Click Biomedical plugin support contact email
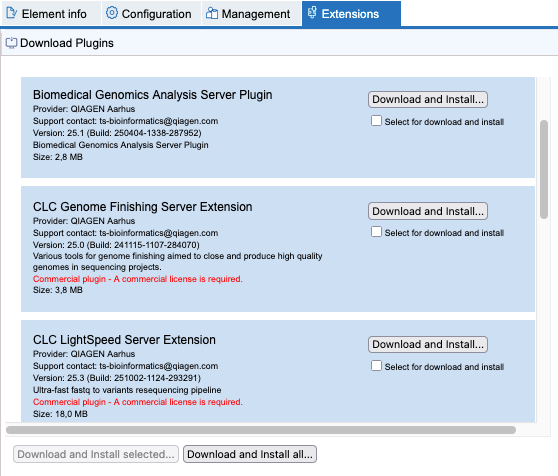 [x=159, y=121]
